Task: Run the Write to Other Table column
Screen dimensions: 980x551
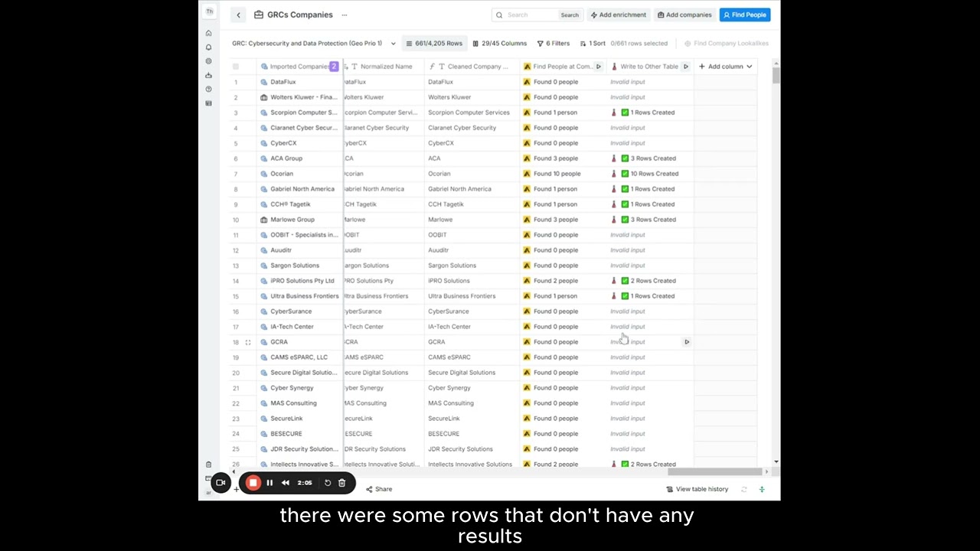Action: pyautogui.click(x=686, y=67)
